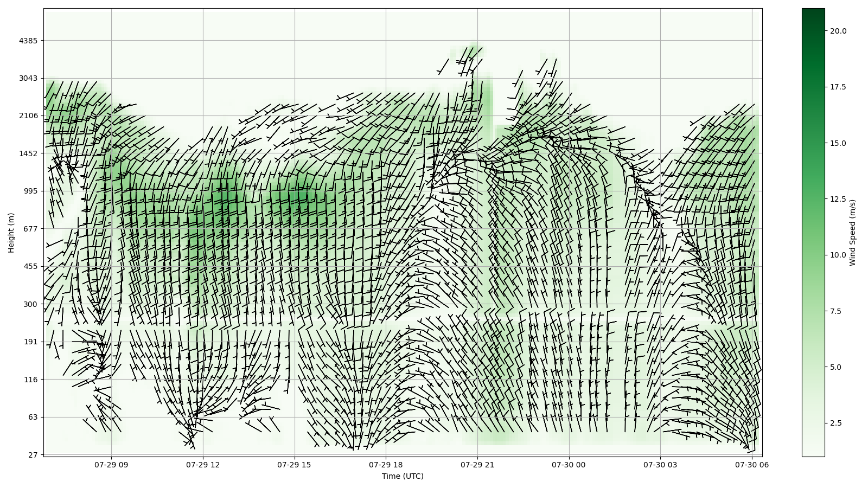Select the 300 height tick label
Viewport: 868px width, 488px height.
(x=29, y=304)
